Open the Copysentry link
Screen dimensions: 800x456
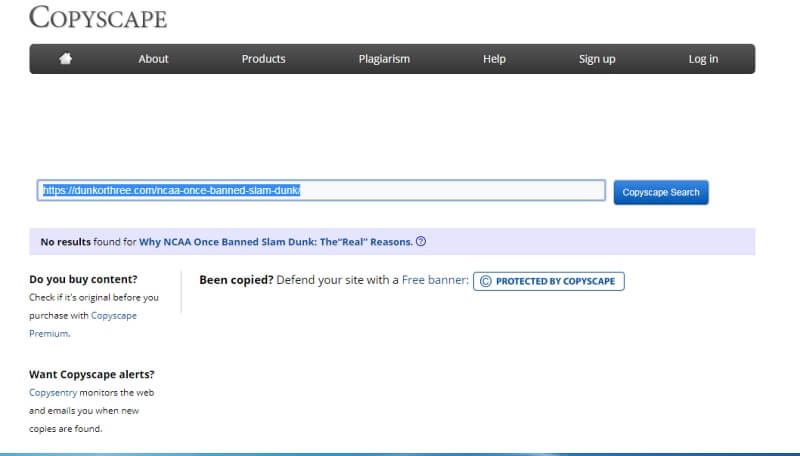(53, 392)
